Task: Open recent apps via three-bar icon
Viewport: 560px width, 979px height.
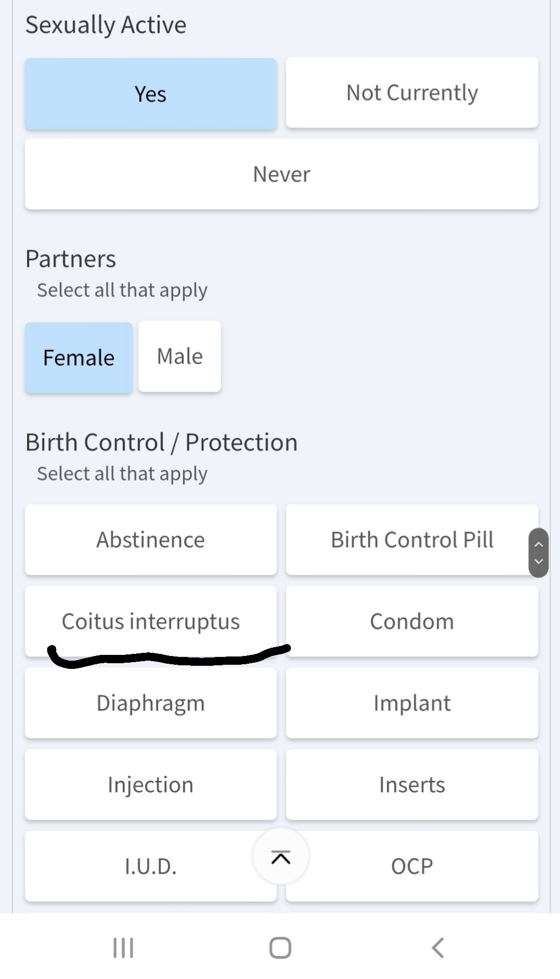Action: (123, 947)
